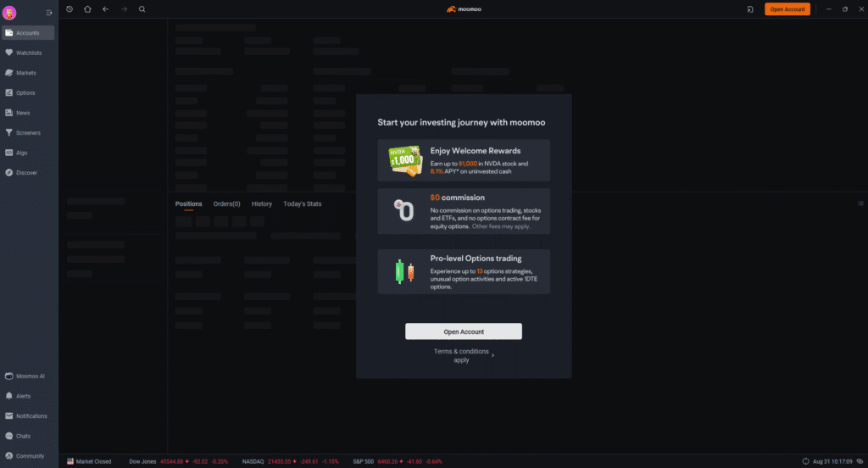Click the Dow Jones index ticker
Image resolution: width=868 pixels, height=468 pixels.
coord(178,461)
